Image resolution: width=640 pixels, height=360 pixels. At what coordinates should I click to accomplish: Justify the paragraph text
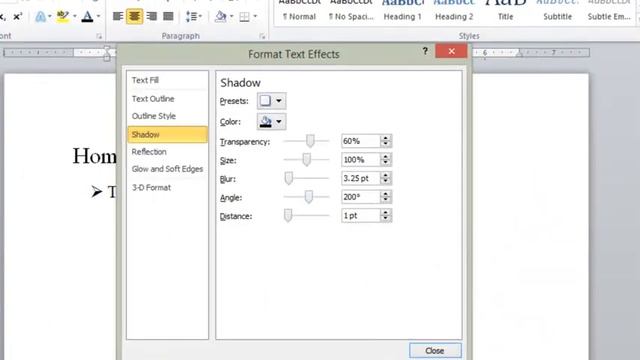(168, 17)
